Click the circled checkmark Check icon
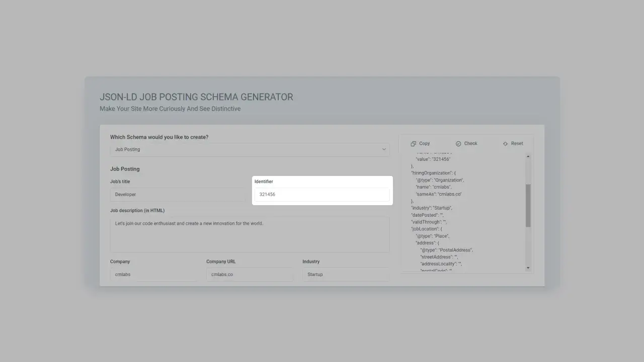644x362 pixels. point(458,143)
